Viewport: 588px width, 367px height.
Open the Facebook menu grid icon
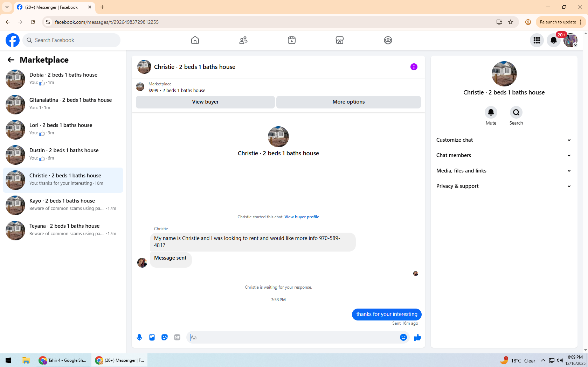pos(537,40)
